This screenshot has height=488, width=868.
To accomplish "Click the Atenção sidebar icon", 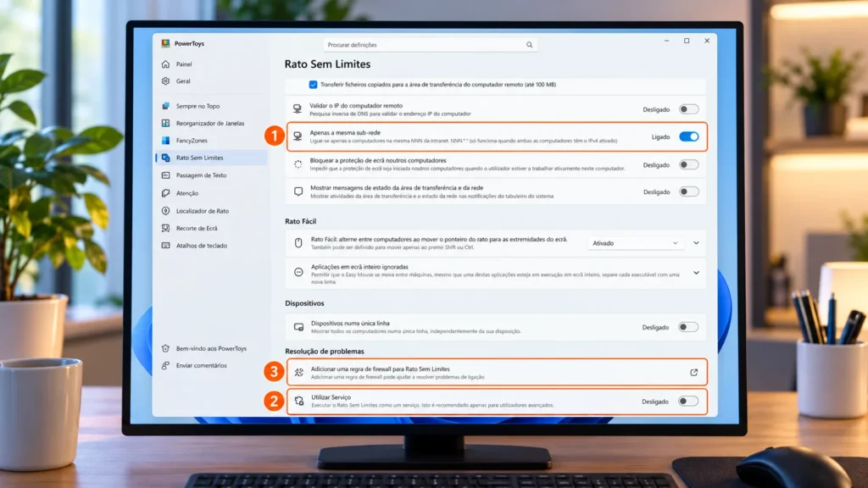I will (165, 193).
